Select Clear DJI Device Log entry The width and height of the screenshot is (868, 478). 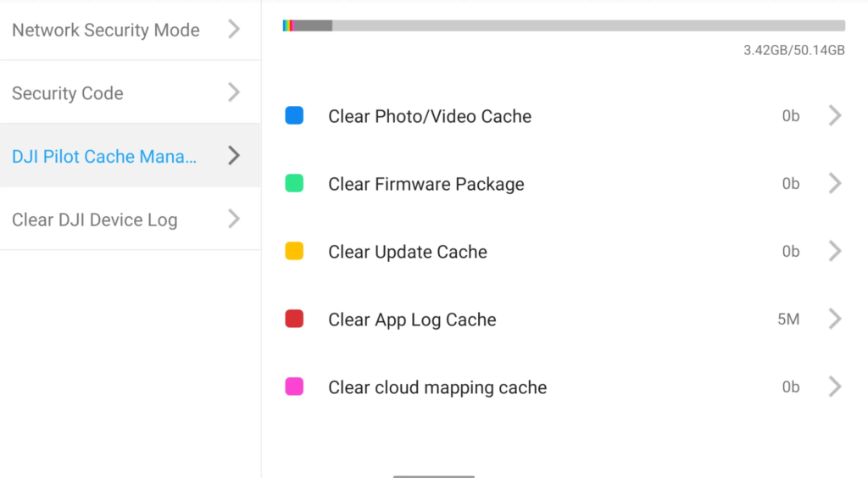(130, 219)
